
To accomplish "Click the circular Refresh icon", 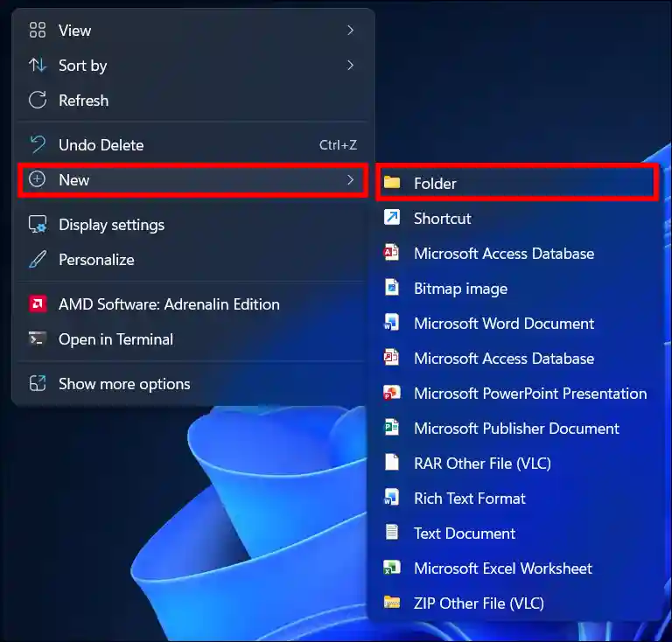I will coord(38,101).
